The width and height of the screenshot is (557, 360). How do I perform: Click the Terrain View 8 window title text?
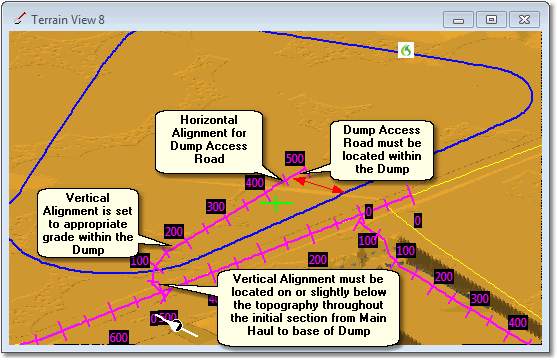(x=68, y=20)
